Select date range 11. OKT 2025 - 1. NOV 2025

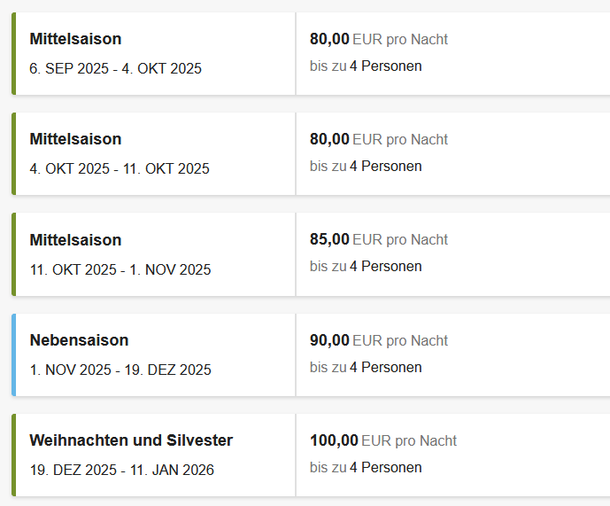coord(120,270)
